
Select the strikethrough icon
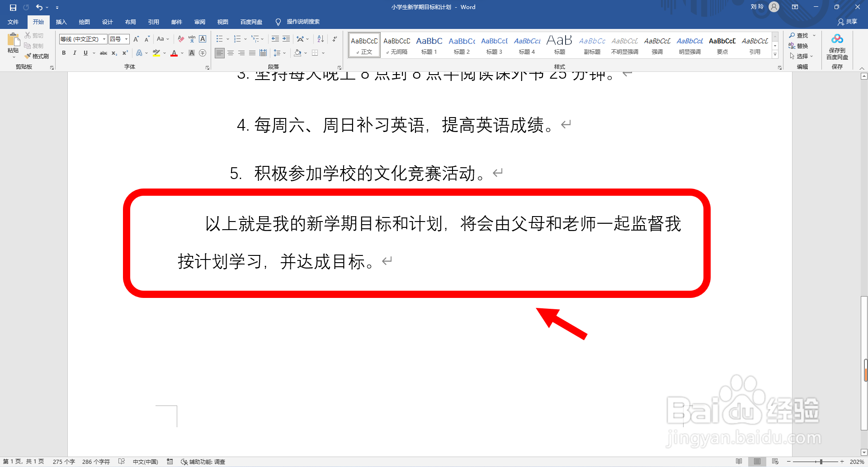pos(104,53)
